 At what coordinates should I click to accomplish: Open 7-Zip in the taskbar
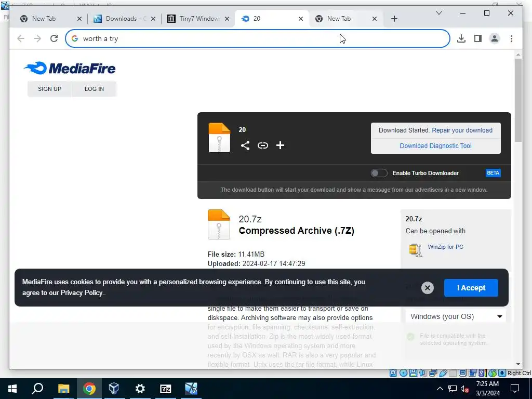coord(165,389)
